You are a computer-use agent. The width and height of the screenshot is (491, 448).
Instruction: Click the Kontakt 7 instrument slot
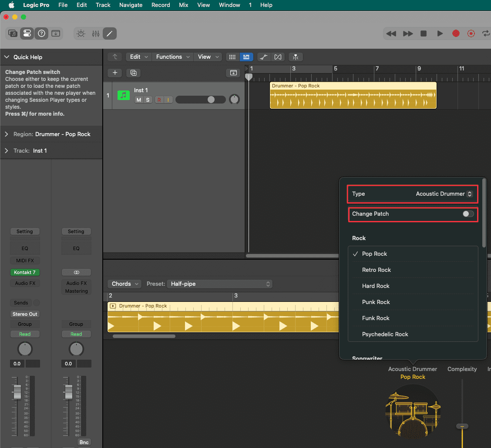[x=25, y=272]
